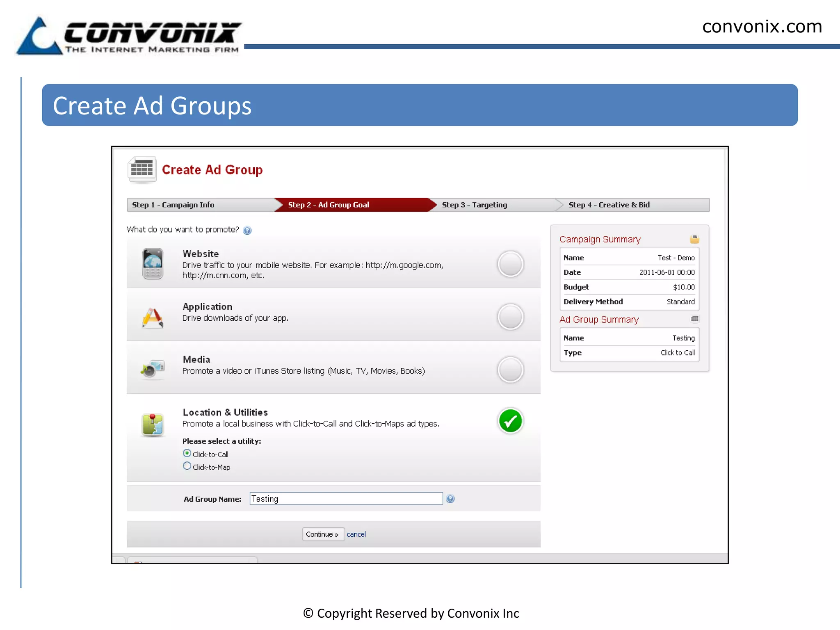Click the Media camera icon
The width and height of the screenshot is (840, 630).
153,369
